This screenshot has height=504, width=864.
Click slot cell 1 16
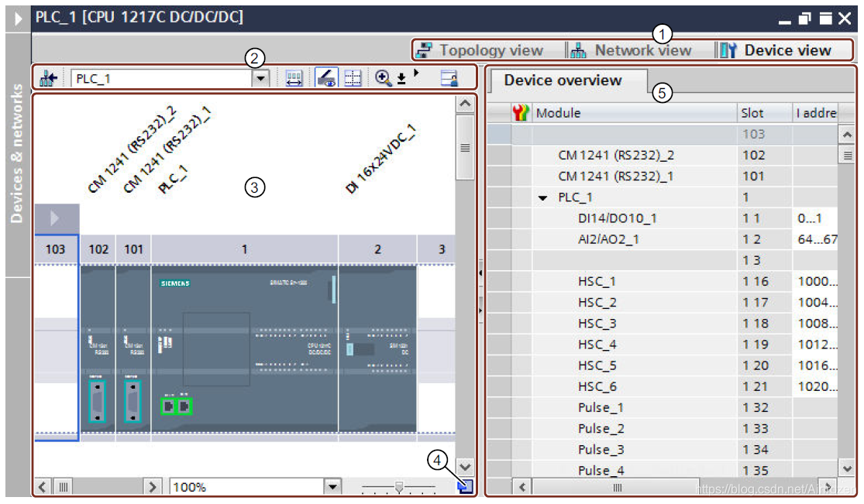pyautogui.click(x=766, y=282)
